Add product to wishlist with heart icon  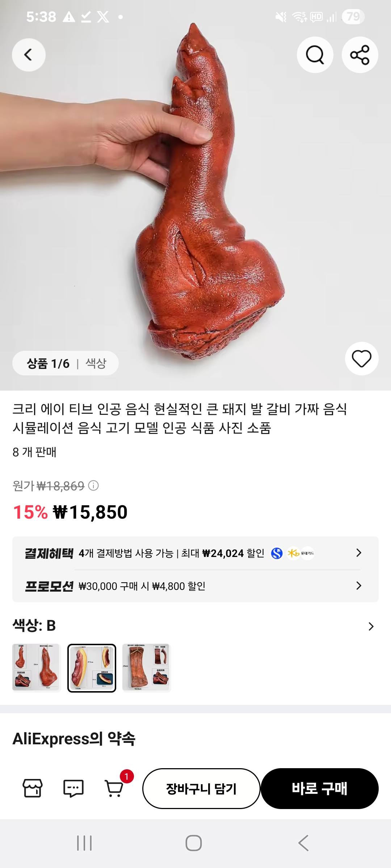click(x=362, y=359)
